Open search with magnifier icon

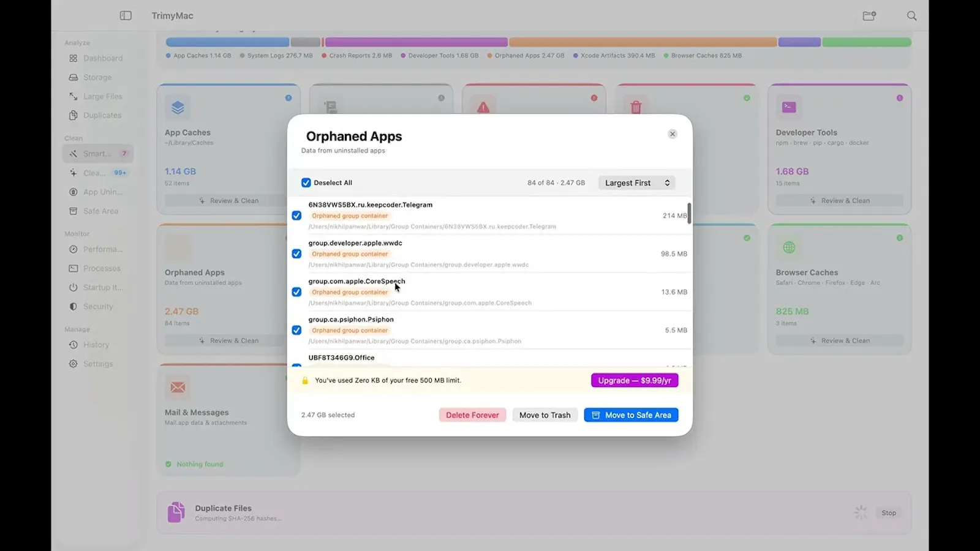(911, 15)
